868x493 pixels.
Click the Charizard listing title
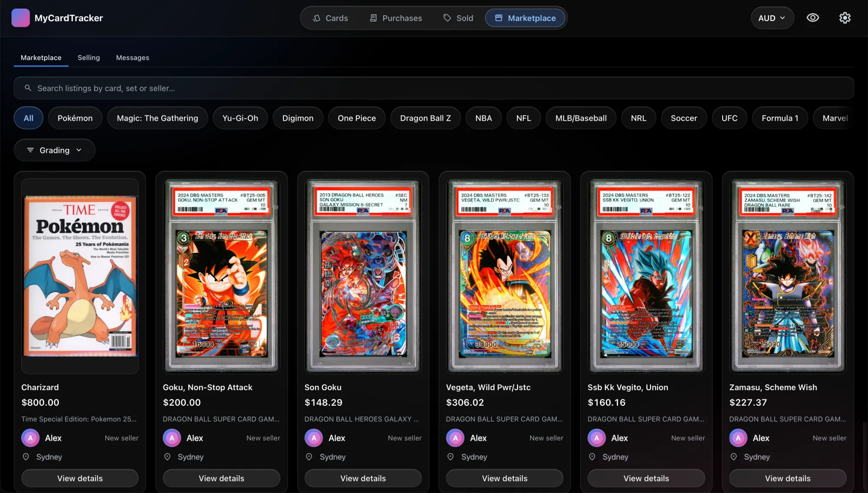40,387
